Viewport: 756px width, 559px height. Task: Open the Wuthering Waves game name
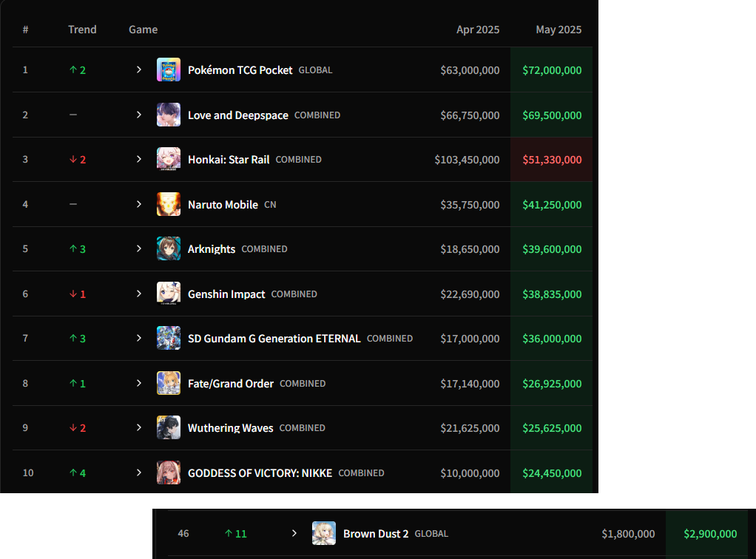[x=231, y=428]
